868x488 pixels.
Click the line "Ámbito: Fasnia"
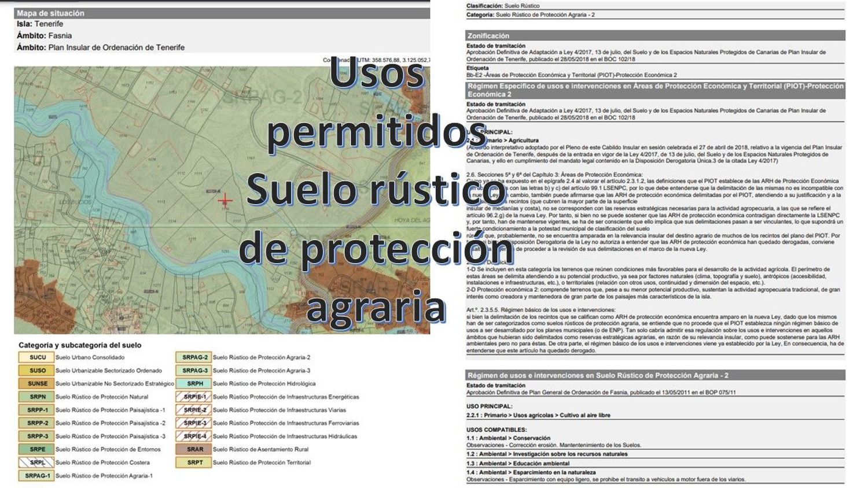(x=44, y=35)
